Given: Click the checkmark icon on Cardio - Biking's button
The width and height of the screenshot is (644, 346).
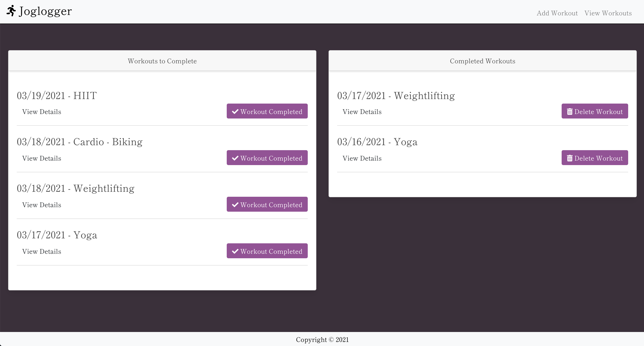Looking at the screenshot, I should (x=235, y=158).
